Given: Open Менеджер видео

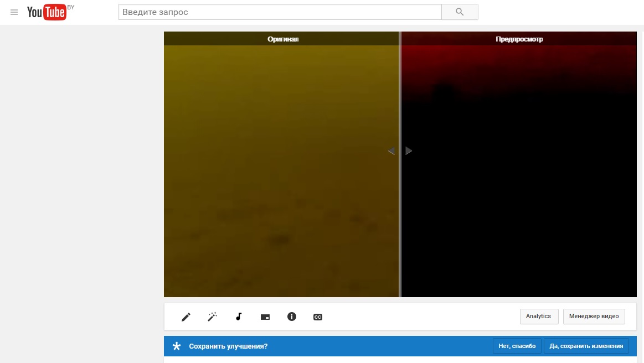Looking at the screenshot, I should point(594,317).
